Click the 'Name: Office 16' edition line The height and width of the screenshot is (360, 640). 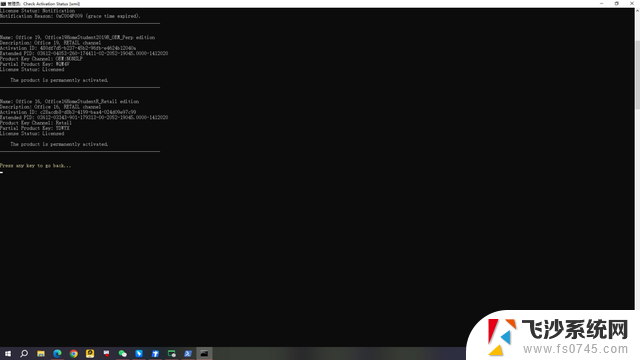coord(69,101)
